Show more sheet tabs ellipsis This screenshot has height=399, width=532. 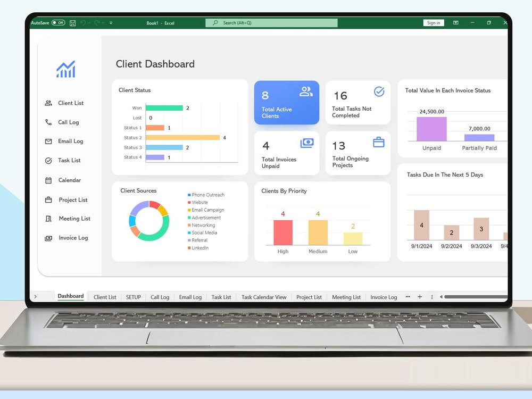click(x=408, y=296)
